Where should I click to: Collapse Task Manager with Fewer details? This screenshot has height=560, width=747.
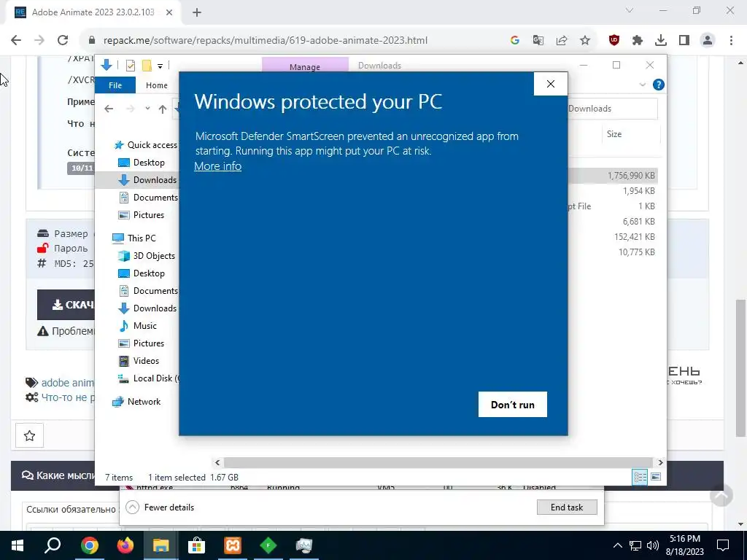(x=160, y=507)
